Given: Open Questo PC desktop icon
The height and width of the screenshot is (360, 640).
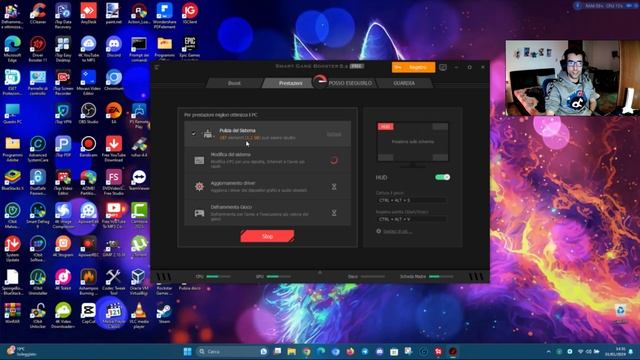Looking at the screenshot, I should [12, 113].
